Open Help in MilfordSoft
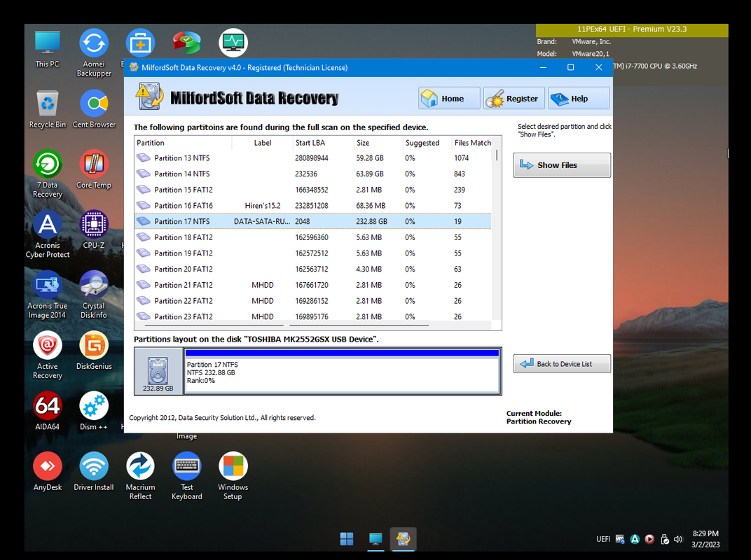The width and height of the screenshot is (751, 560). pos(579,98)
